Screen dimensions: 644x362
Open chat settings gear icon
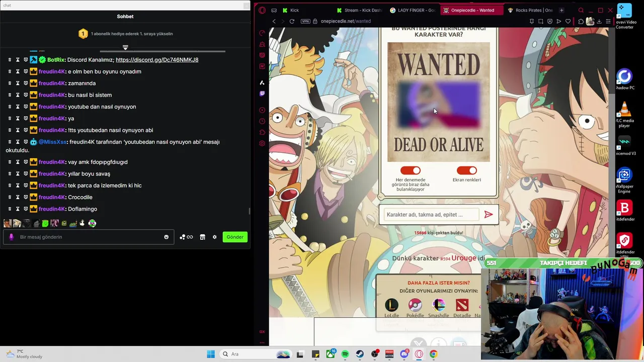click(x=214, y=237)
